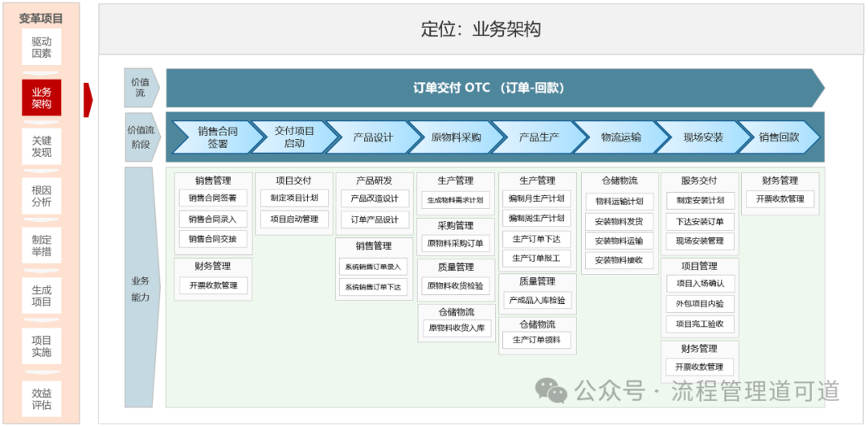Select the 安装物料发货 capability box
Image resolution: width=868 pixels, height=426 pixels.
pos(619,221)
